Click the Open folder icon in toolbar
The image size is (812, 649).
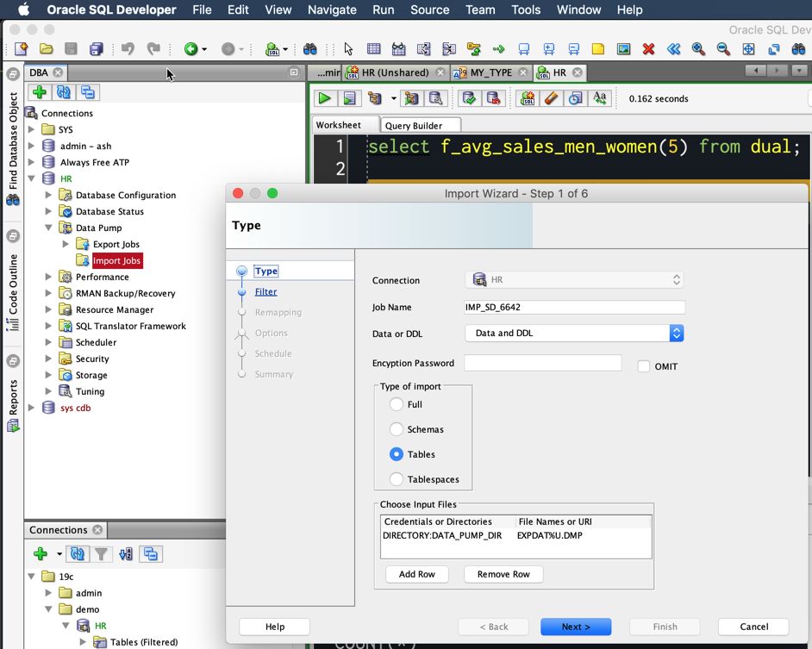46,48
